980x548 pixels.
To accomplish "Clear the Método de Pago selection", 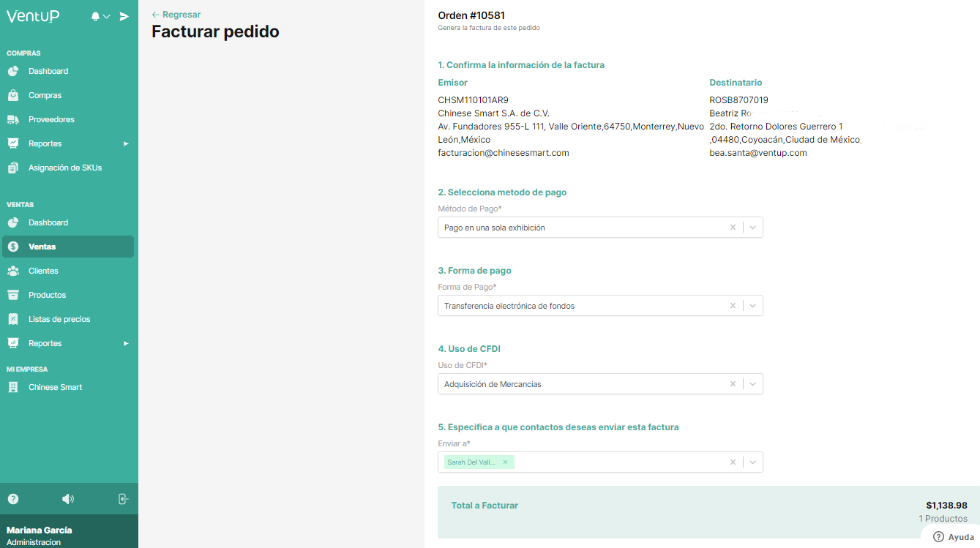I will point(733,228).
